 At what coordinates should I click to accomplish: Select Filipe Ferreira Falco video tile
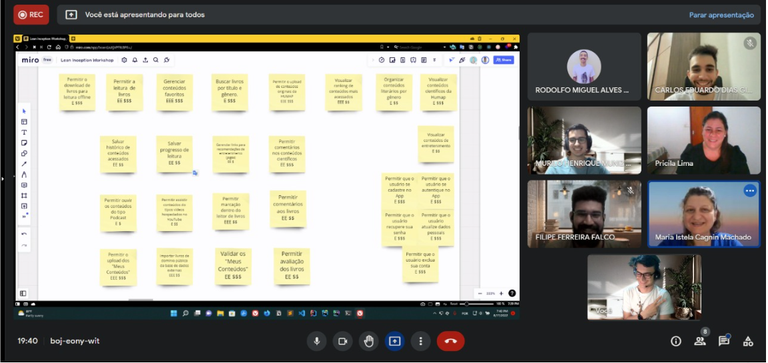point(584,214)
